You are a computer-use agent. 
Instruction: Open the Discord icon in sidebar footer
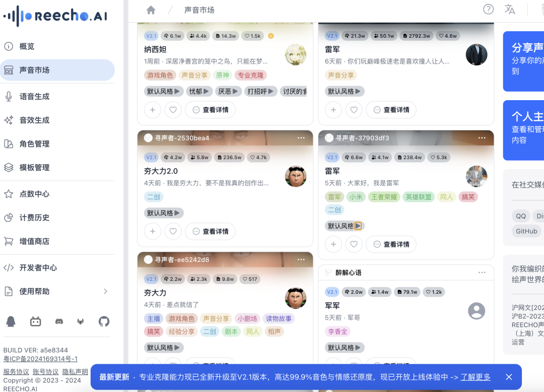click(59, 321)
